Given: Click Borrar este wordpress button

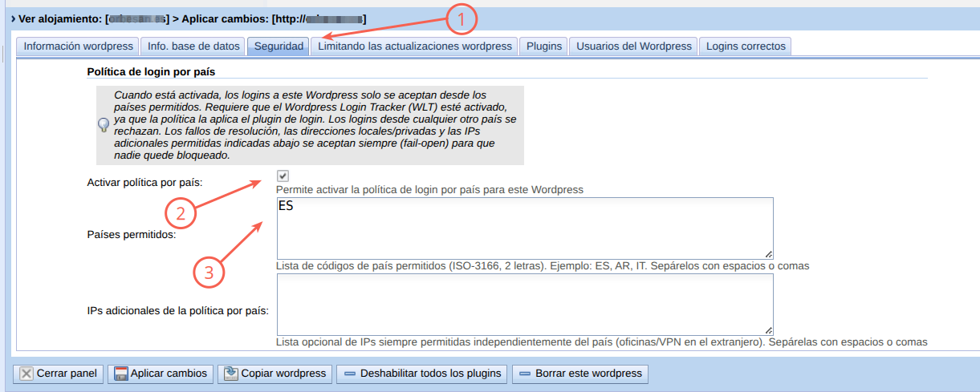Looking at the screenshot, I should click(580, 374).
